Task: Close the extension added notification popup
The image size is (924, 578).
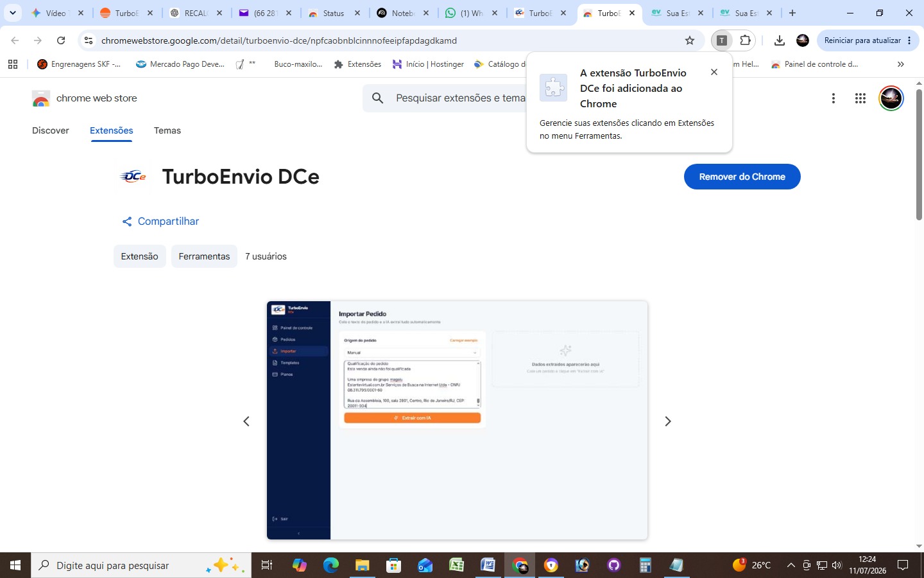Action: pos(714,72)
